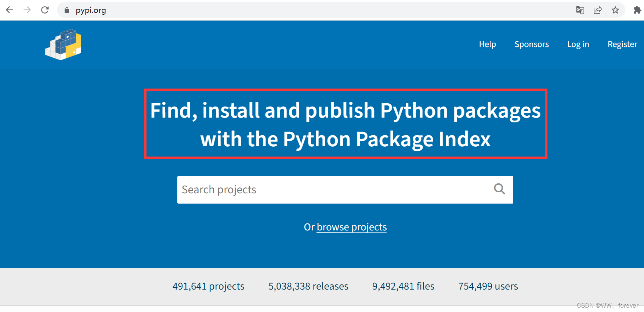Screen dimensions: 644x312
Task: Open the Register page
Action: [x=622, y=44]
